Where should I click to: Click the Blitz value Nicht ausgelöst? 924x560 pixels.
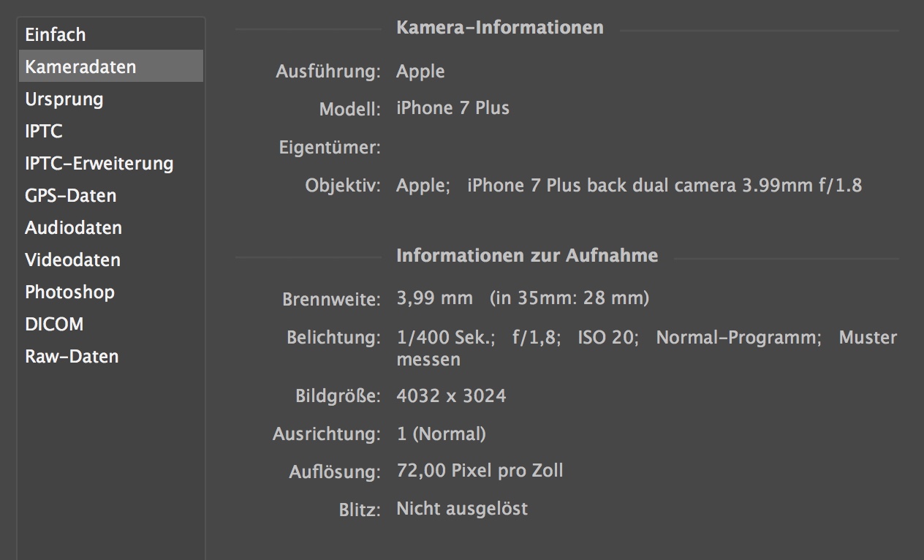[462, 509]
